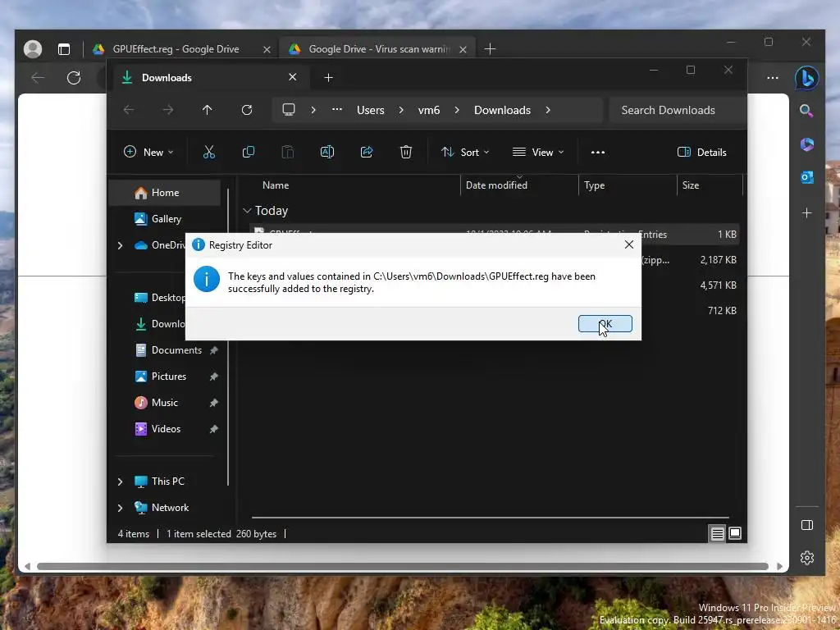Toggle the Details pane button

click(x=702, y=152)
